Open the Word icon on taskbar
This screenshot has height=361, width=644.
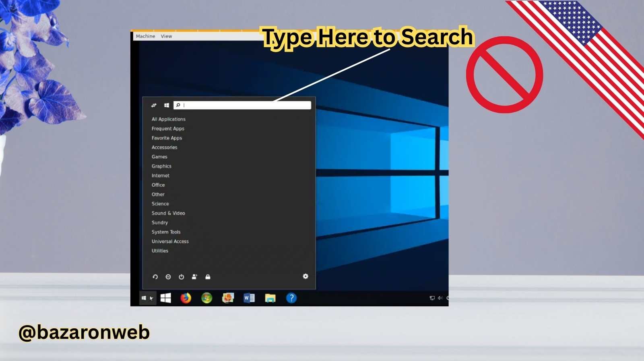(249, 298)
